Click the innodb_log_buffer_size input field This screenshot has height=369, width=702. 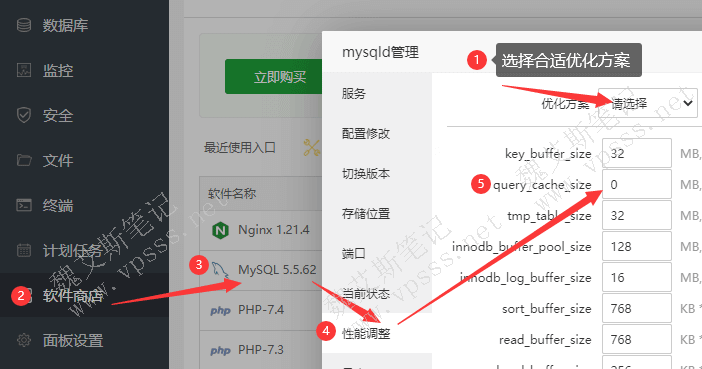[637, 277]
